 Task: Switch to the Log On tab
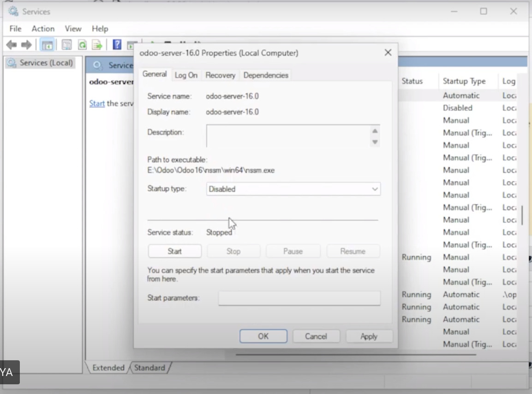186,75
